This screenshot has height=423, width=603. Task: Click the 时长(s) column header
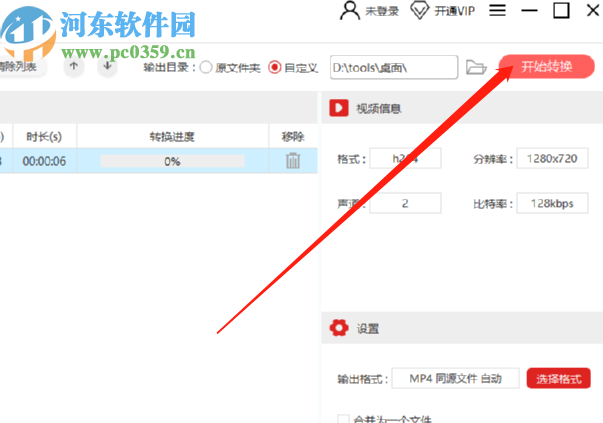[44, 136]
